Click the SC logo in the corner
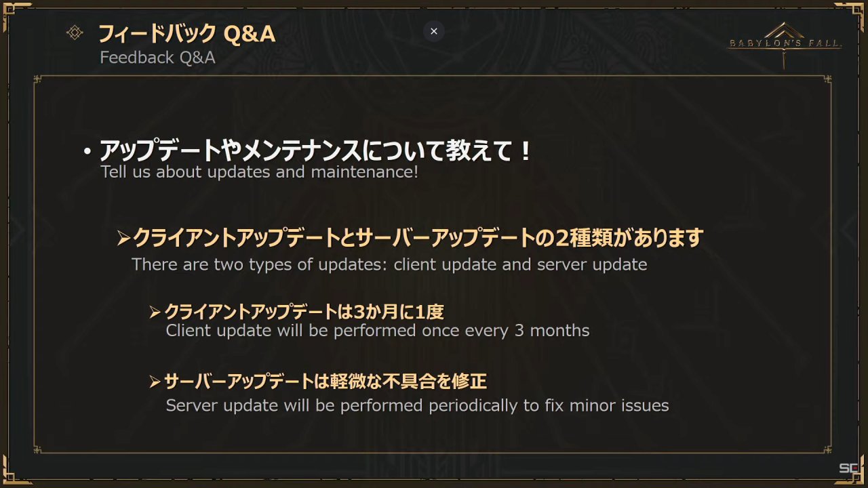 [848, 469]
